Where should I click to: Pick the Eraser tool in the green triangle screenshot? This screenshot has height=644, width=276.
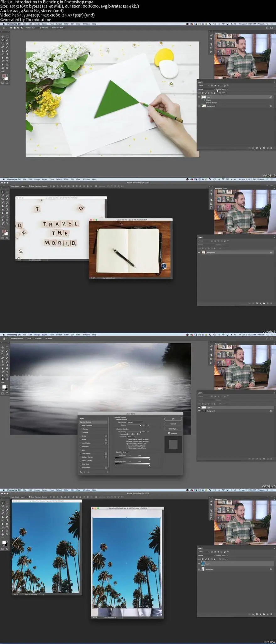(x=3, y=54)
